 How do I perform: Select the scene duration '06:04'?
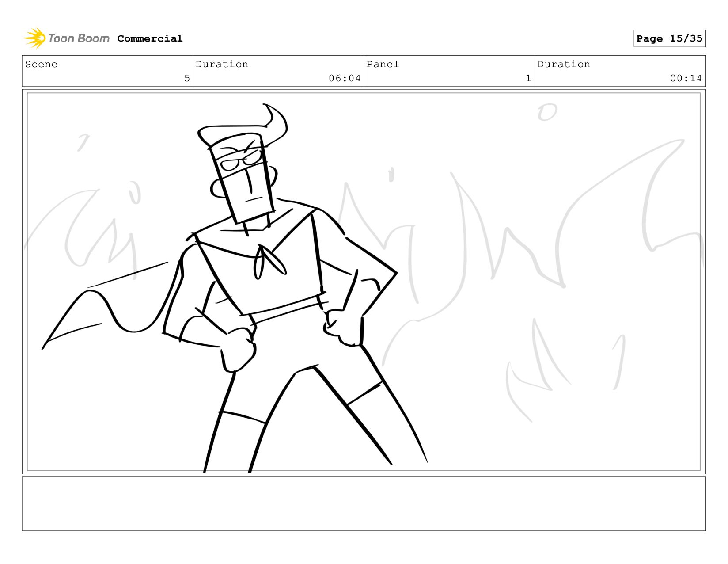pyautogui.click(x=345, y=78)
